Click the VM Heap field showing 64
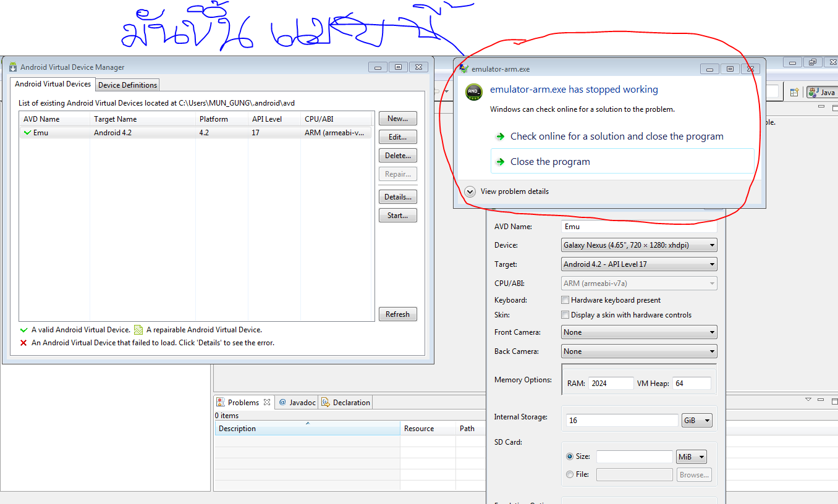The width and height of the screenshot is (838, 504). point(692,384)
